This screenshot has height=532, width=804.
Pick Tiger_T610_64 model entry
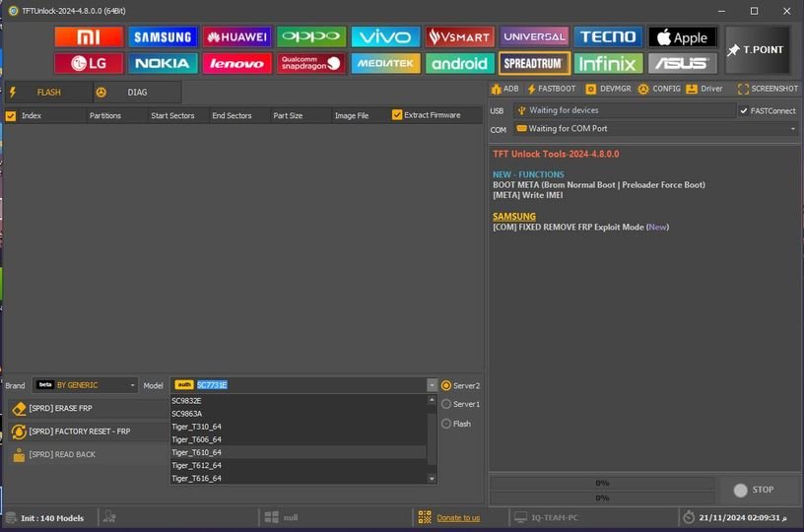click(x=299, y=452)
